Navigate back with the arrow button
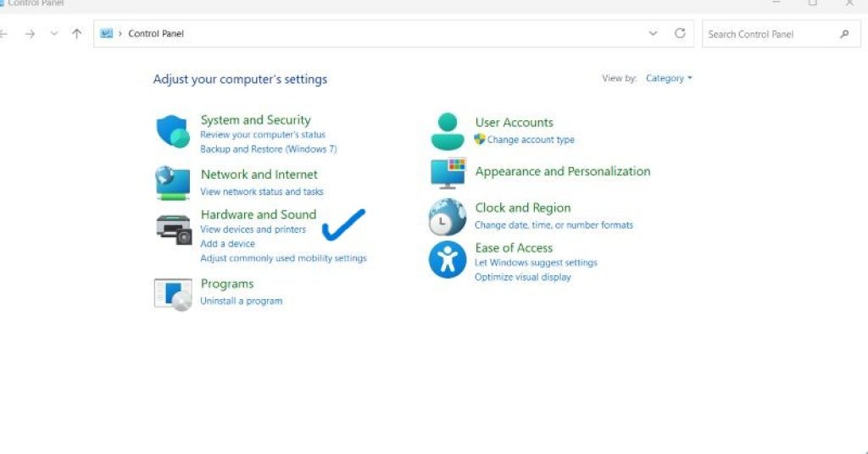 (x=3, y=34)
